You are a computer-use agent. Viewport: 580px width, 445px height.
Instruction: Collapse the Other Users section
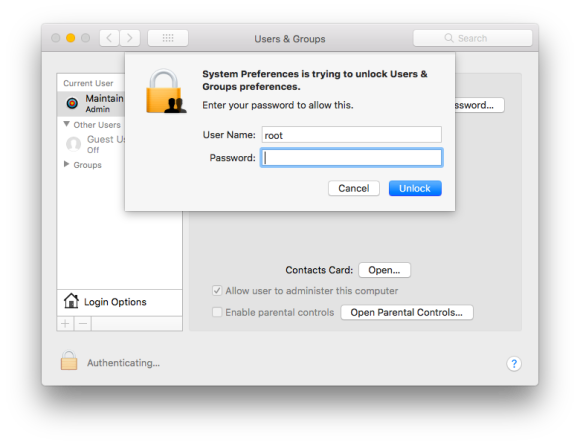[67, 124]
